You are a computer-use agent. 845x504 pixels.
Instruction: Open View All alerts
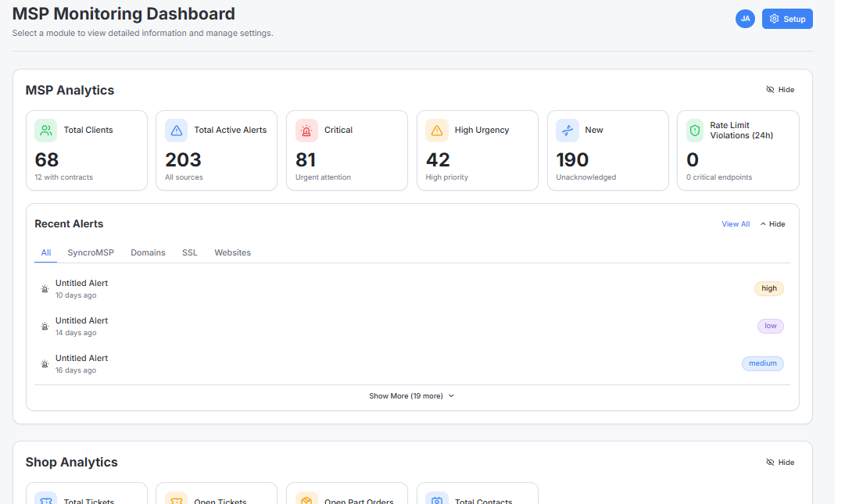pyautogui.click(x=736, y=223)
